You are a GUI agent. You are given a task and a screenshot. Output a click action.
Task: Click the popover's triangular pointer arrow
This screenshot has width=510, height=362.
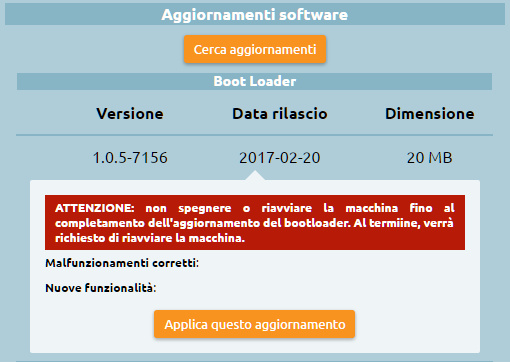[x=255, y=176]
